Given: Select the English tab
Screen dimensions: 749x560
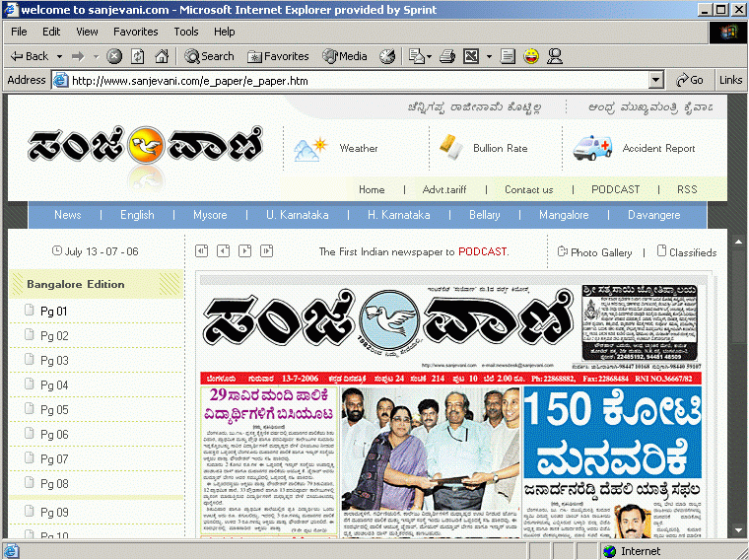Looking at the screenshot, I should pyautogui.click(x=137, y=215).
